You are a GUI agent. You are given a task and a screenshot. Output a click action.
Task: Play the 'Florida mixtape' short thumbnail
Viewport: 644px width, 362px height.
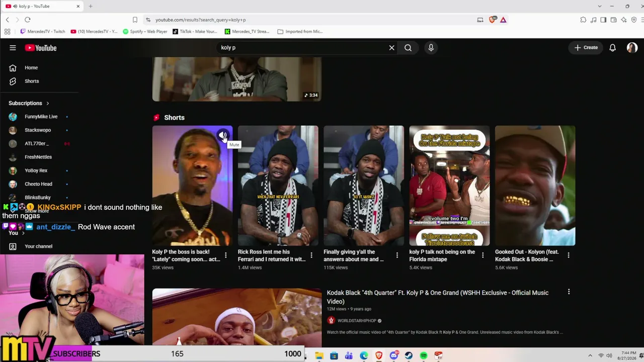pos(449,186)
